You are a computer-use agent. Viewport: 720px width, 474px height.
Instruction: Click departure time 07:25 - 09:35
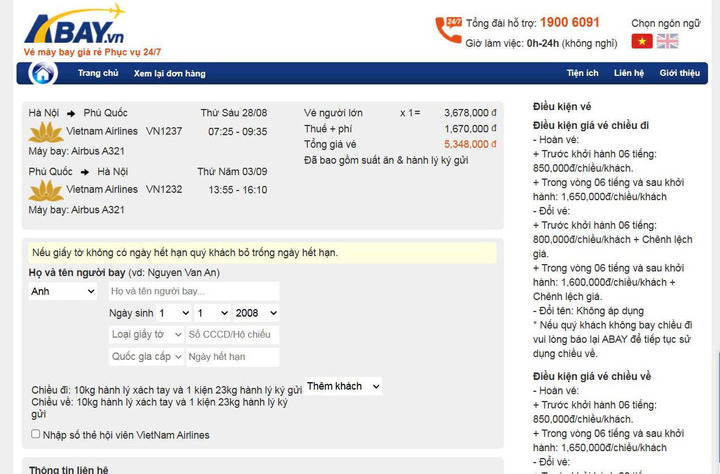237,132
